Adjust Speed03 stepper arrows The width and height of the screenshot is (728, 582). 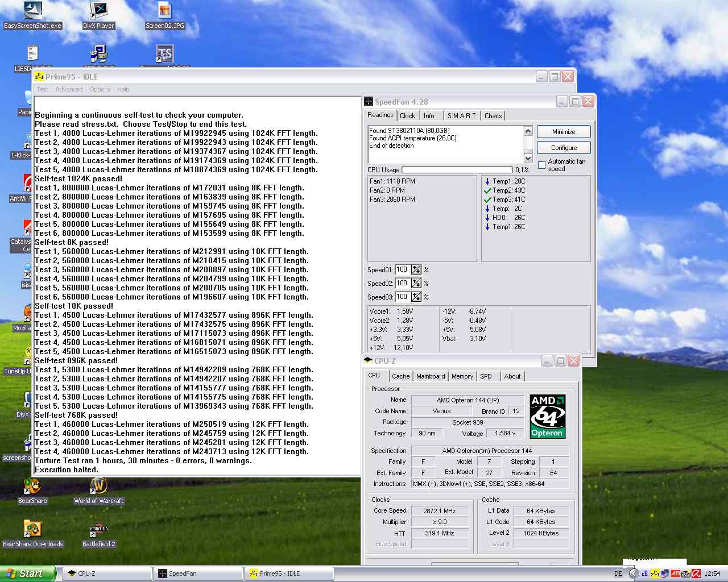416,297
